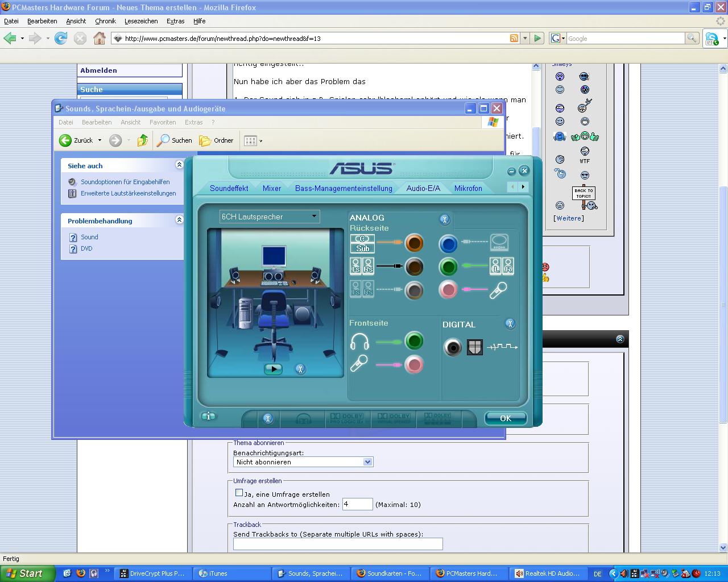Click the green front panel headphone jack
This screenshot has width=728, height=582.
(414, 341)
